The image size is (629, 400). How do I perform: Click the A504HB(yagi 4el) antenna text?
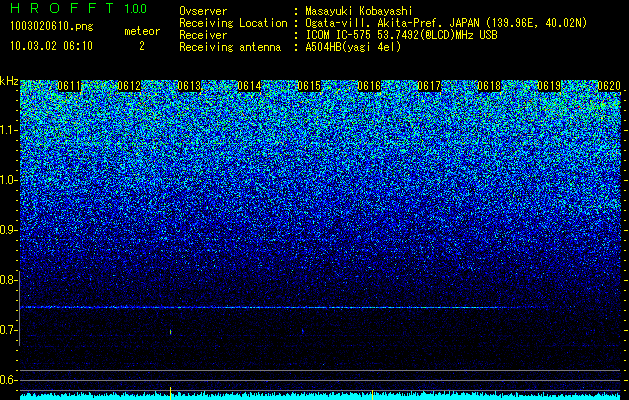coord(353,47)
